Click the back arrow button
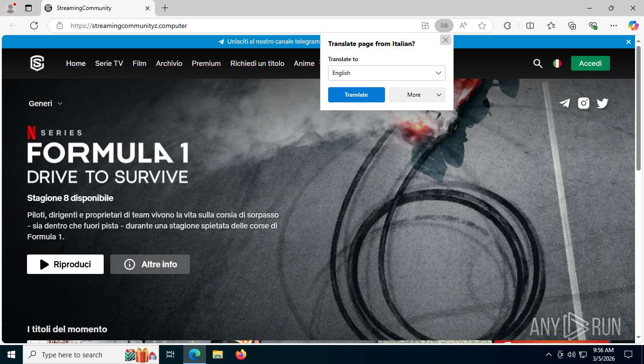 pyautogui.click(x=13, y=26)
